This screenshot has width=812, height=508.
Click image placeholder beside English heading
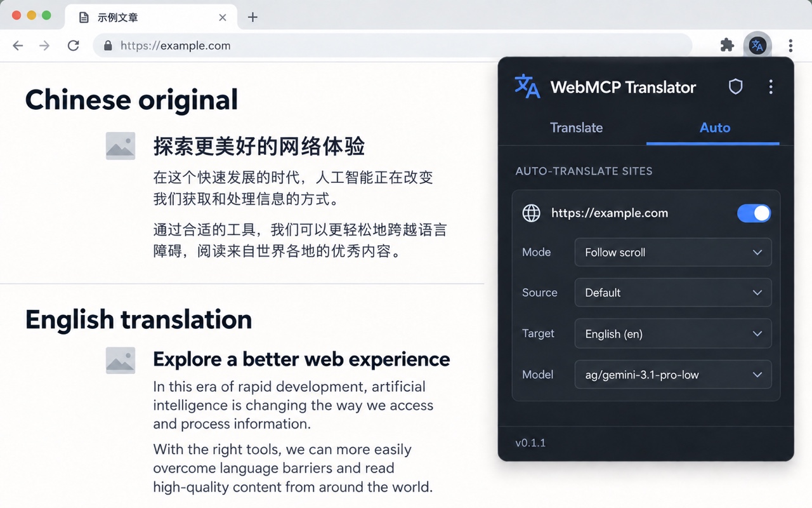click(x=121, y=360)
